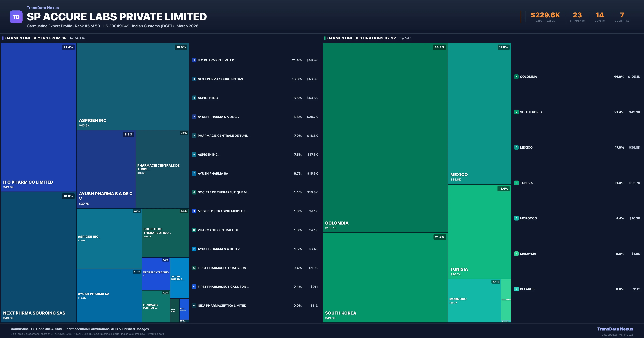Click rank 7 badge beside BELARUS

(516, 289)
